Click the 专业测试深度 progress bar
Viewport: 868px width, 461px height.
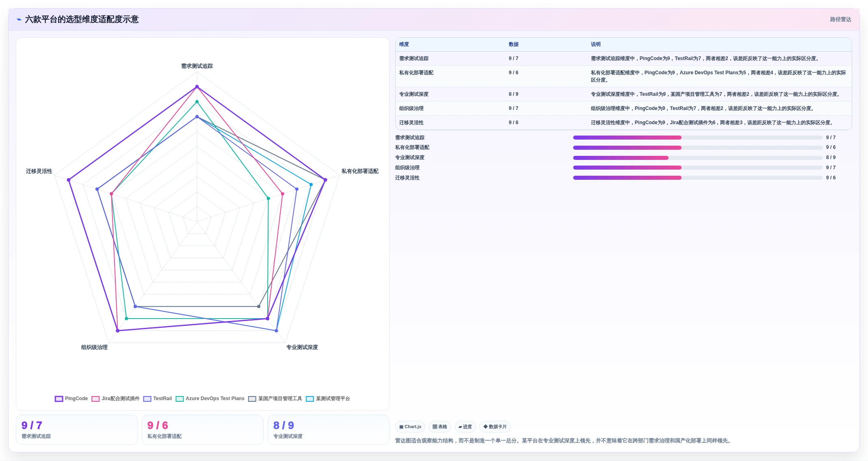698,157
